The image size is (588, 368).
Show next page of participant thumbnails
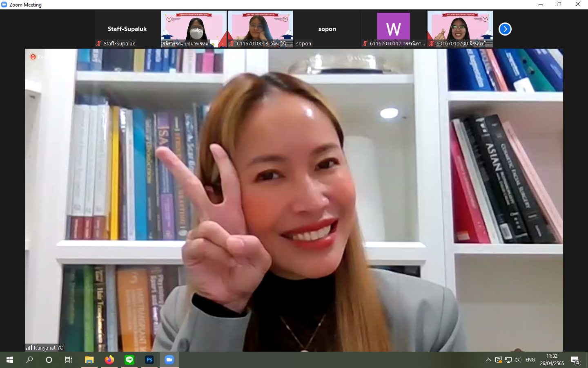pyautogui.click(x=505, y=29)
